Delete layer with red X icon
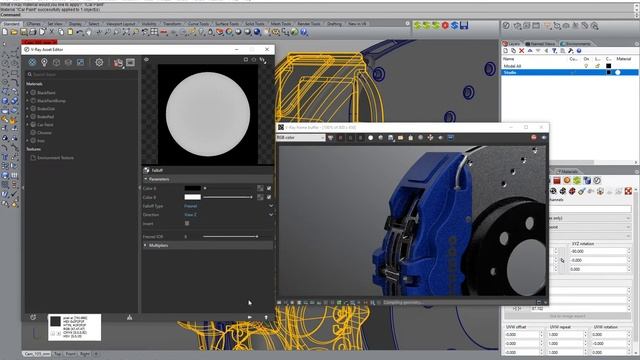 point(521,51)
